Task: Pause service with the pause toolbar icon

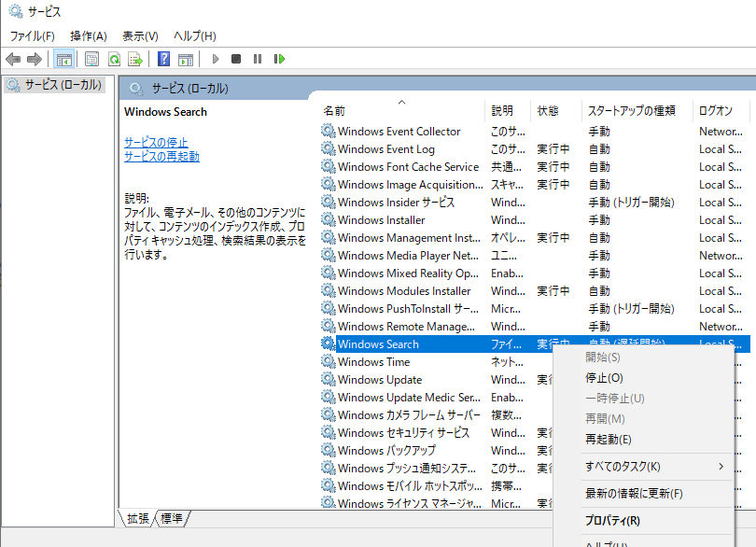Action: tap(258, 59)
